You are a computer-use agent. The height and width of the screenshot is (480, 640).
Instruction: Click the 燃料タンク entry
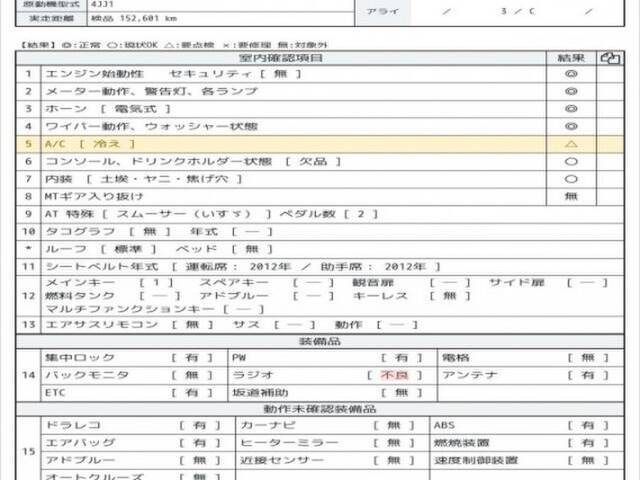(x=113, y=296)
